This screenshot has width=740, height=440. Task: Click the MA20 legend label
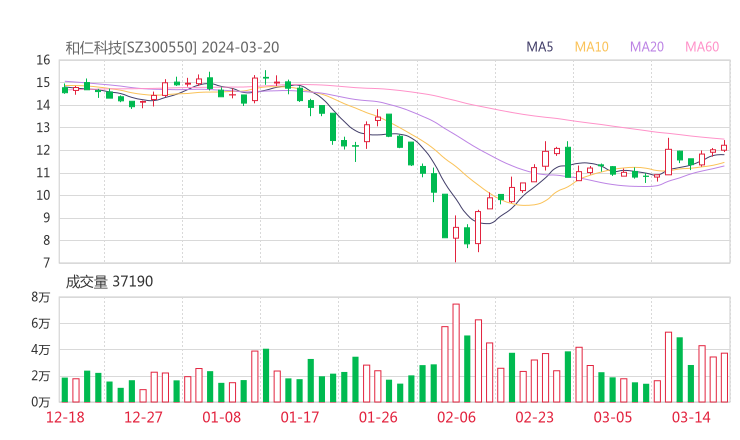tap(647, 47)
